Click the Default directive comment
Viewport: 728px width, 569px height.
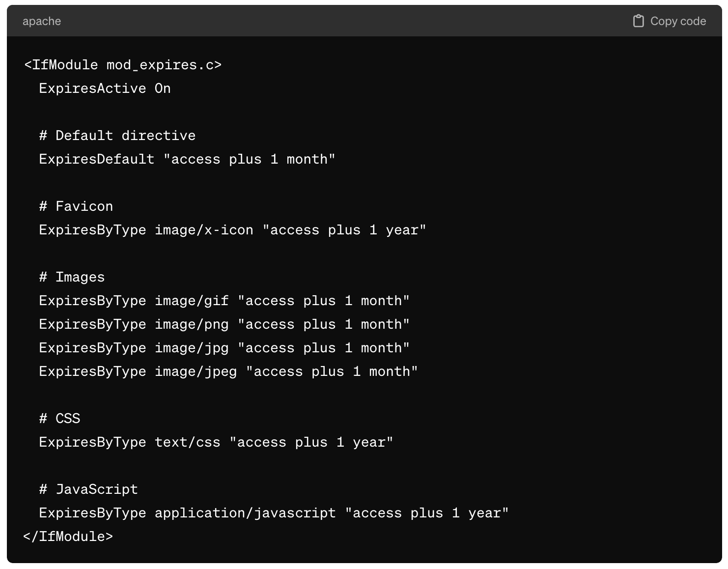coord(117,136)
